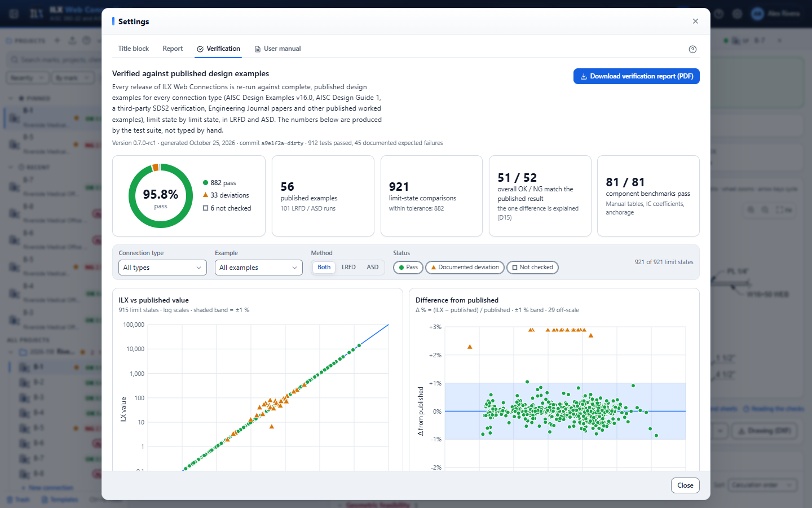Switch to the Title block tab
812x508 pixels.
pos(133,49)
